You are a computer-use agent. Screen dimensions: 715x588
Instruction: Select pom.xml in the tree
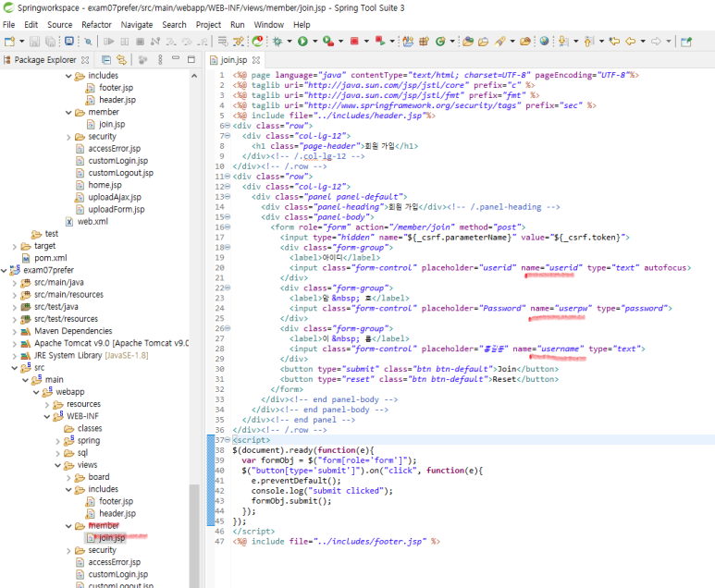pyautogui.click(x=51, y=258)
